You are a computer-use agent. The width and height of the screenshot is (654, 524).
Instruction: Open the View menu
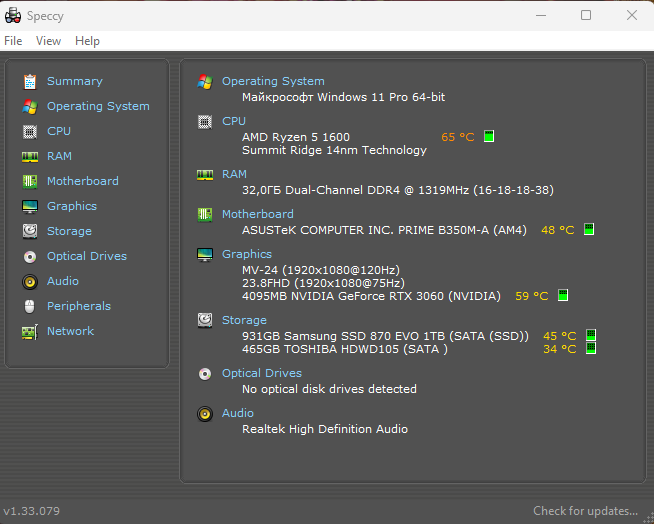(48, 41)
